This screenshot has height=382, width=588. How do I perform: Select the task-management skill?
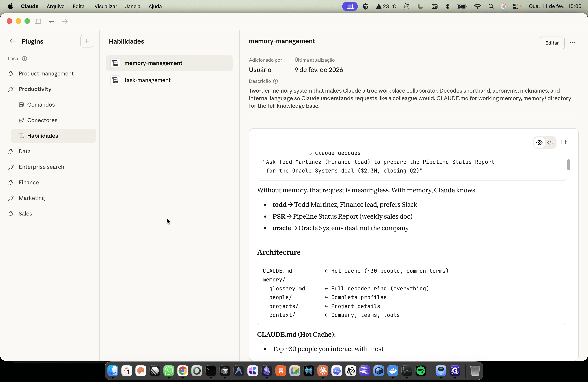pos(169,80)
